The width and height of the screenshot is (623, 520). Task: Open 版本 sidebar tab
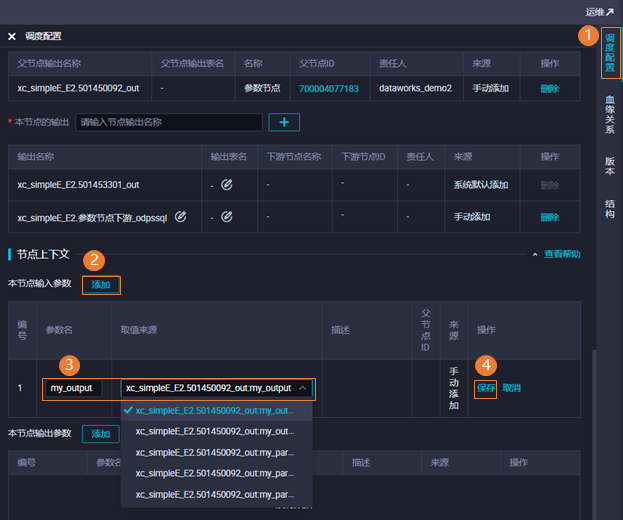(x=610, y=166)
